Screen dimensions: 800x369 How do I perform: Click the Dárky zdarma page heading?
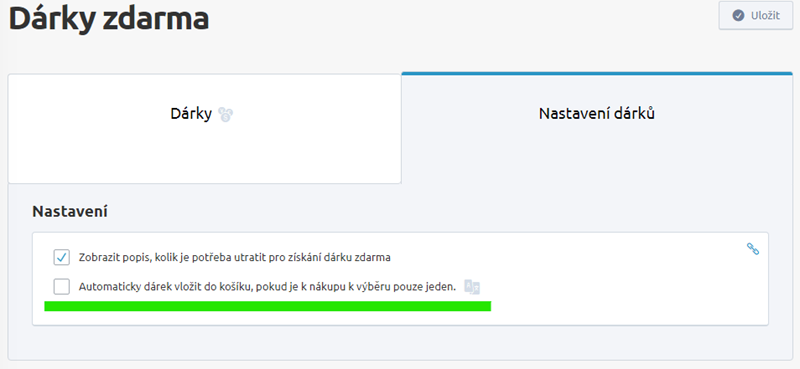pos(109,19)
